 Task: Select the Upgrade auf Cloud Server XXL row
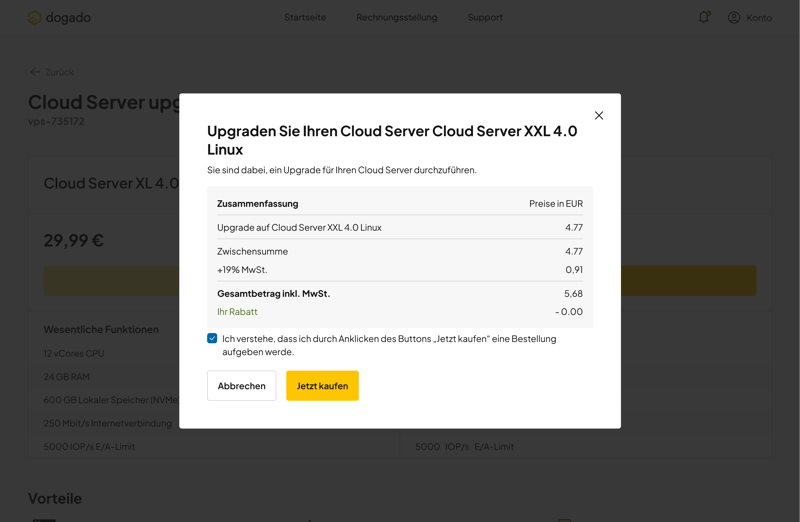(399, 227)
